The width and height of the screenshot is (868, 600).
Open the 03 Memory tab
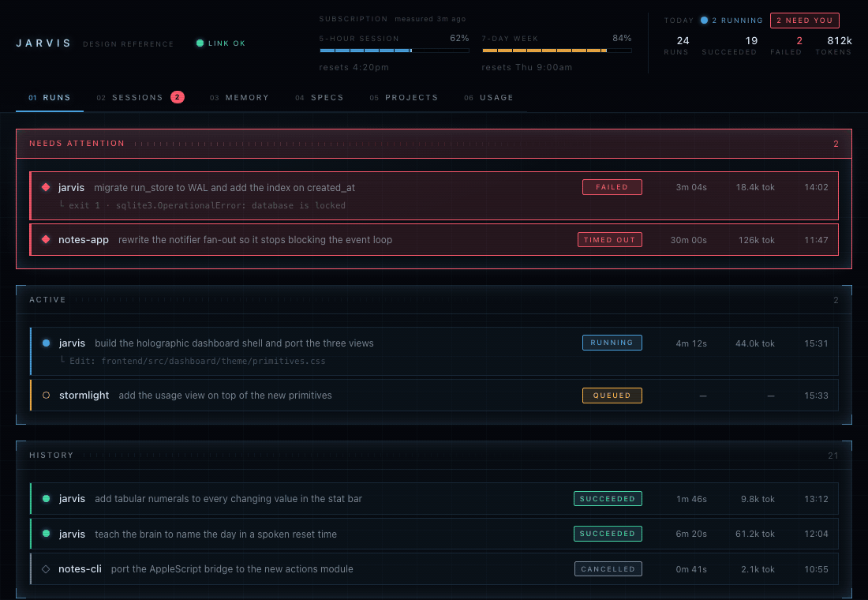pos(239,98)
